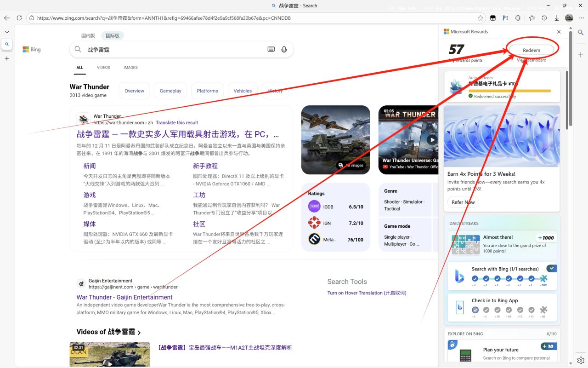
Task: Click the gift card redemption progress bar
Action: [x=509, y=91]
